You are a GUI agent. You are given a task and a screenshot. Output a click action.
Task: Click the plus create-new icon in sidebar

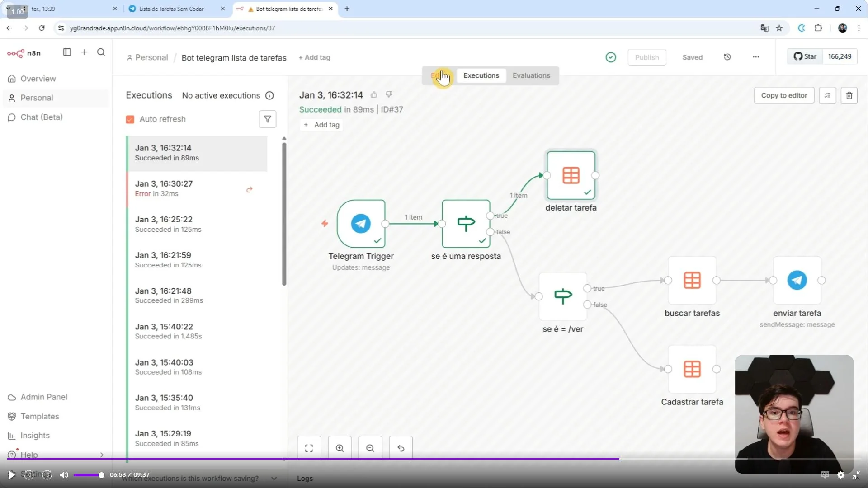(84, 52)
